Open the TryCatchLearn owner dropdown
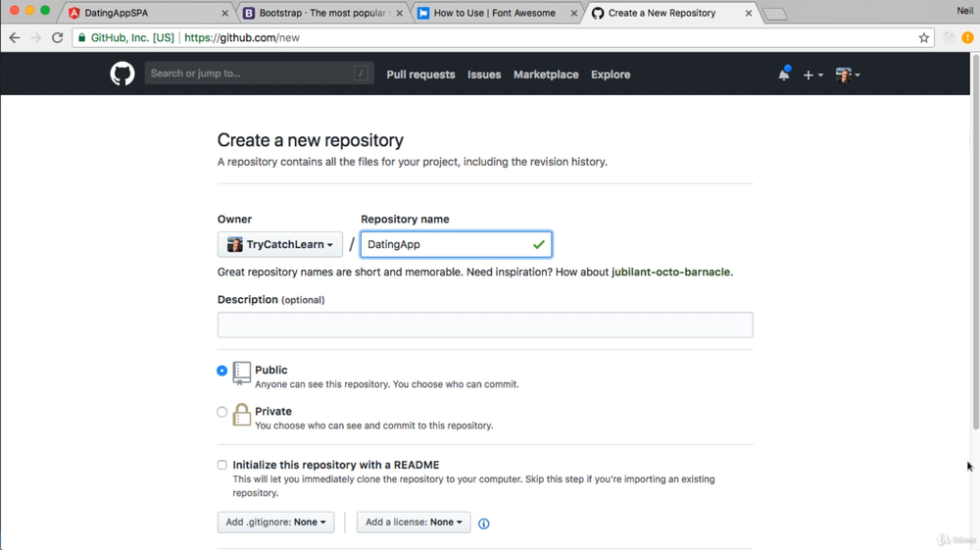 click(x=279, y=244)
